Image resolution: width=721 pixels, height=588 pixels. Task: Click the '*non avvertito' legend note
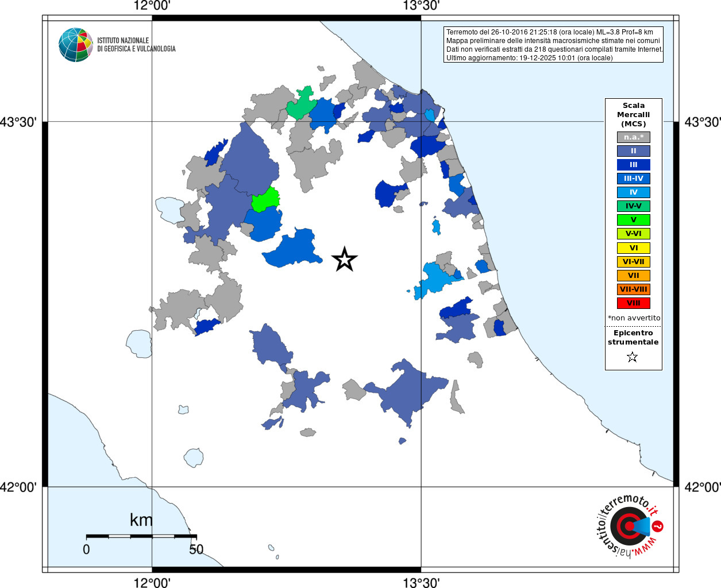click(x=634, y=318)
